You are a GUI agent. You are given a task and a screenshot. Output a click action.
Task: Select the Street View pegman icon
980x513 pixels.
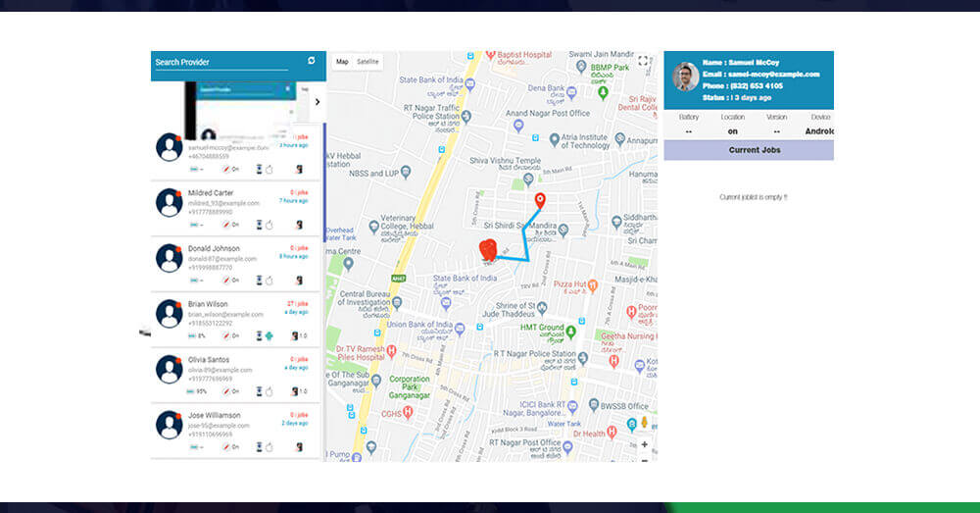pos(645,423)
